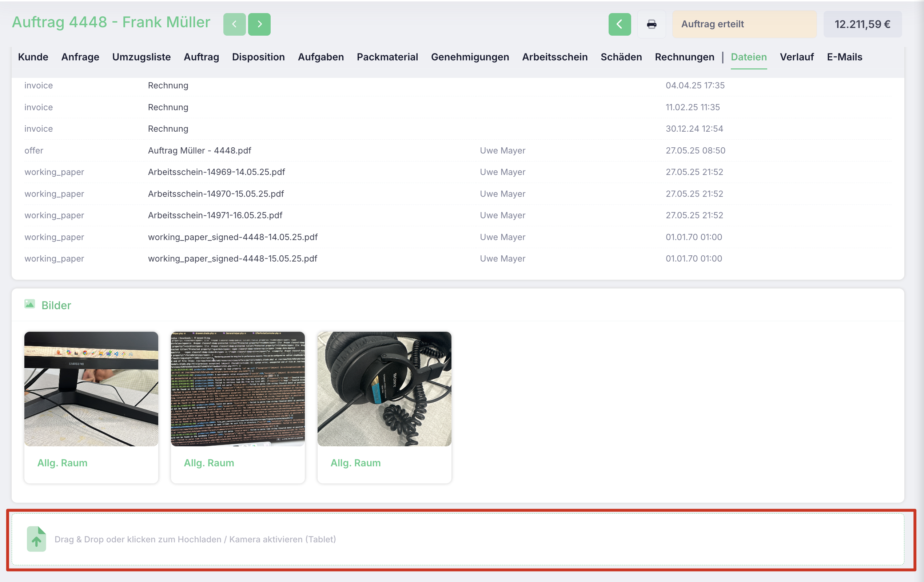
Task: Click the timestamp 27.05.25 08:50
Action: tap(695, 151)
